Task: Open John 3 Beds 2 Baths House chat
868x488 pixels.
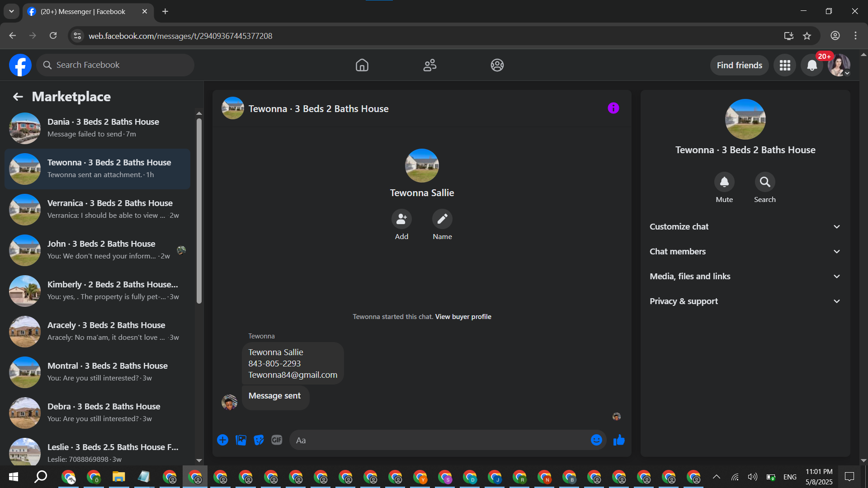Action: tap(97, 250)
